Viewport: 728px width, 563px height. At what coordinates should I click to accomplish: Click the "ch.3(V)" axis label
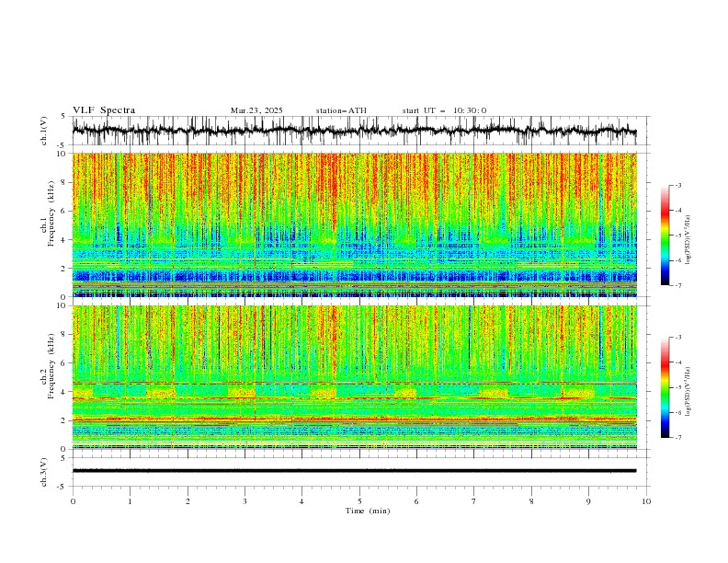pos(44,472)
